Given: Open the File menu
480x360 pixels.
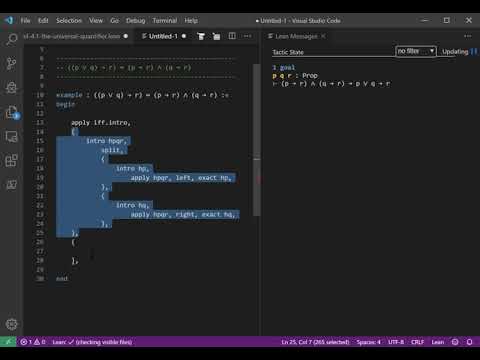Looking at the screenshot, I should point(25,20).
